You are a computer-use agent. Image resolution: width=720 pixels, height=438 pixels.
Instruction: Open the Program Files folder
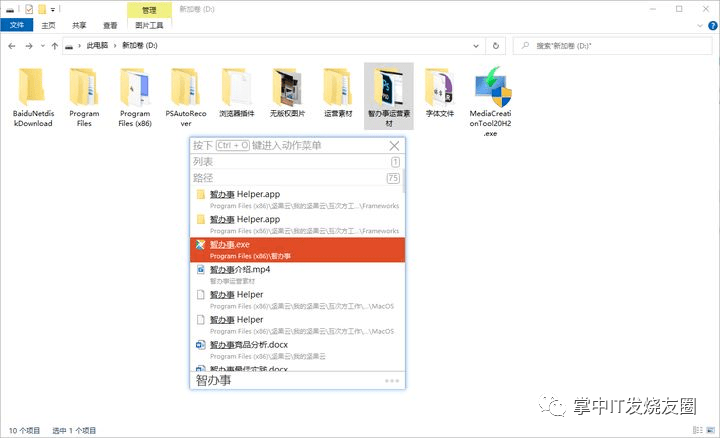pos(84,97)
